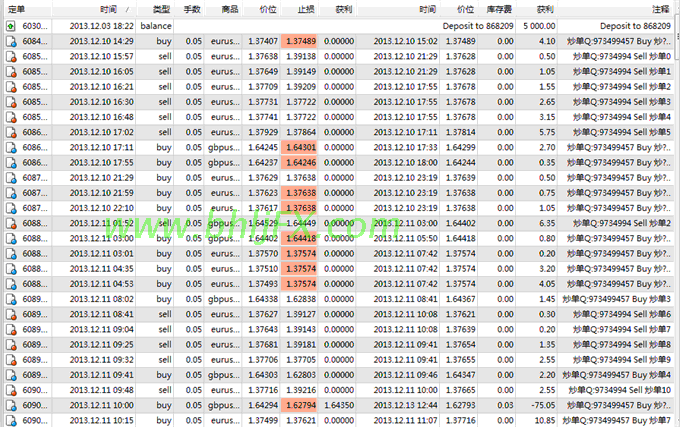Click the balance deposit icon for order 6030
The height and width of the screenshot is (427, 680).
pos(11,26)
